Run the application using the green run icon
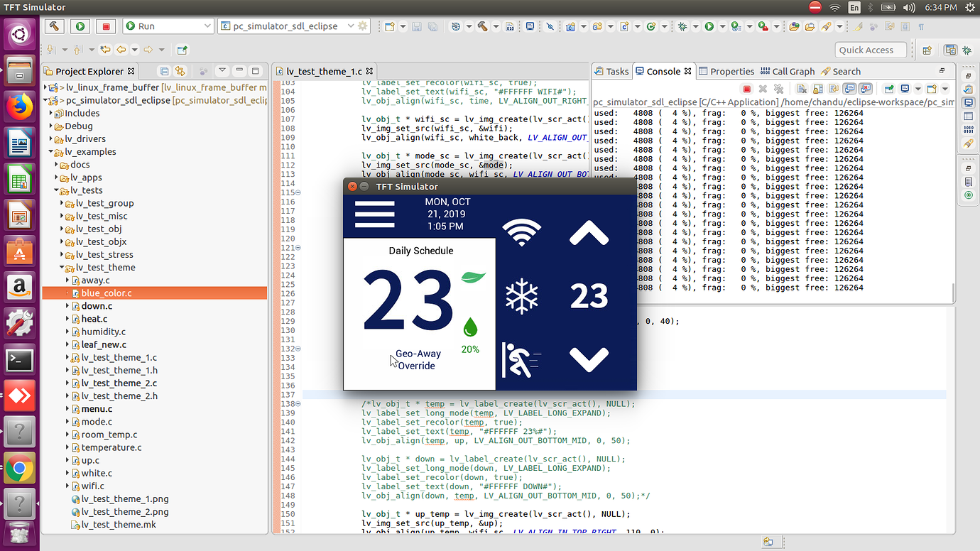This screenshot has height=551, width=980. coord(708,26)
